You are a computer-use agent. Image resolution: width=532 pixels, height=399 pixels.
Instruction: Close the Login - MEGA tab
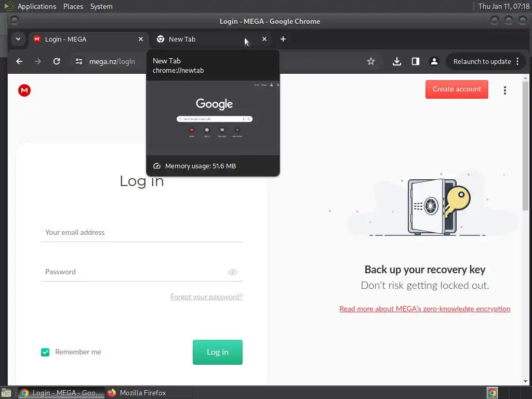coord(141,39)
